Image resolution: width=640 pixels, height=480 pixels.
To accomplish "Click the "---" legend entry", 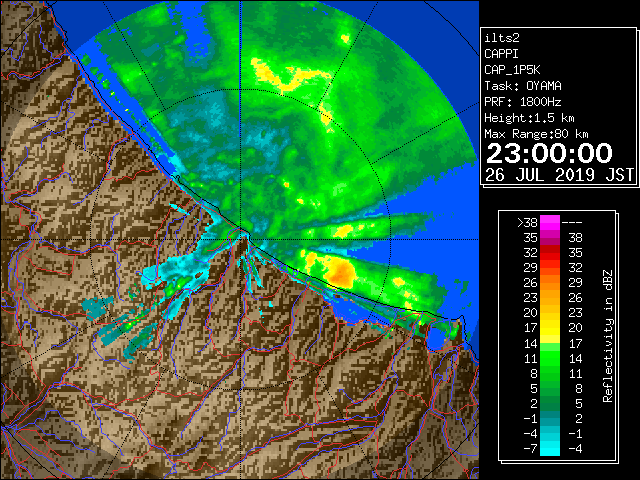I will [572, 223].
